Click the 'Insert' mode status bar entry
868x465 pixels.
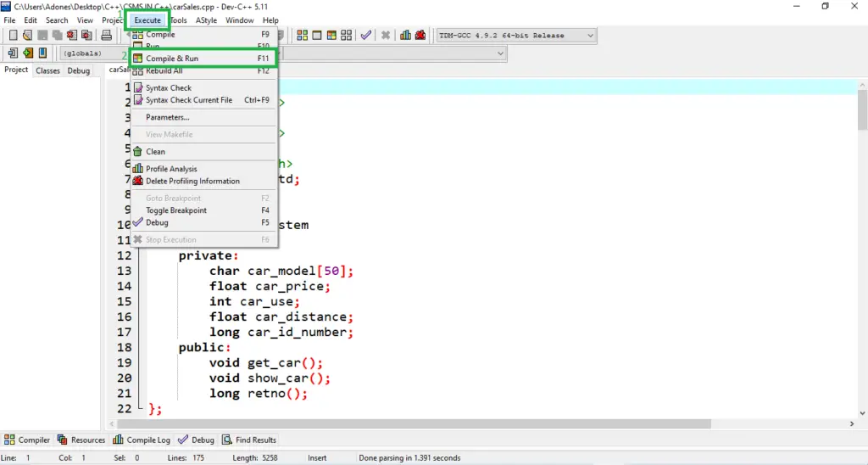click(317, 458)
